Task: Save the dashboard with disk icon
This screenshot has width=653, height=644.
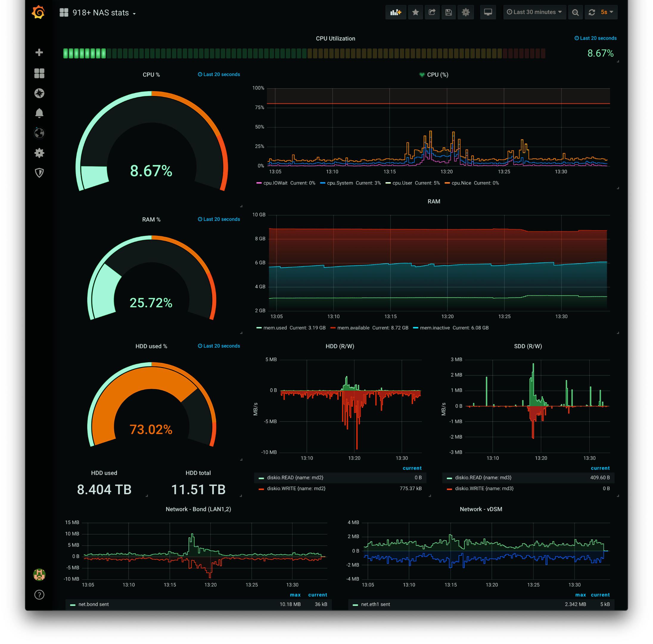Action: 449,13
